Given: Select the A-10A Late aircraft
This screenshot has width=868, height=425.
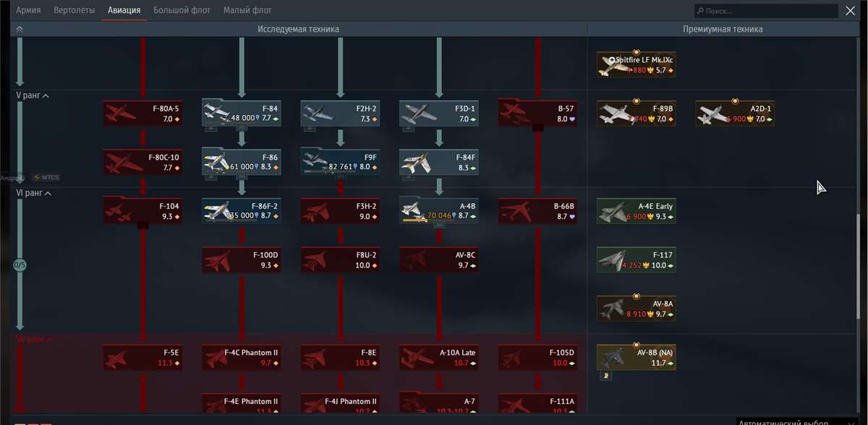Looking at the screenshot, I should click(438, 357).
